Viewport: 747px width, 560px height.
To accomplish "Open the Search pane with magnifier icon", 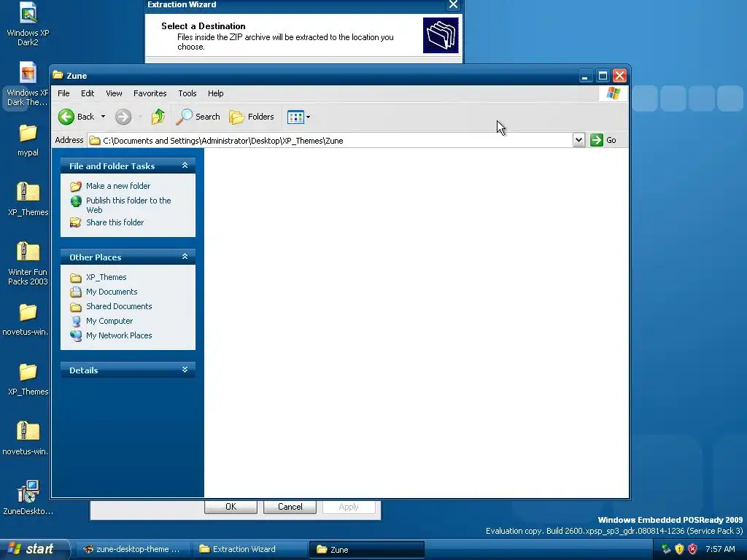I will [198, 117].
